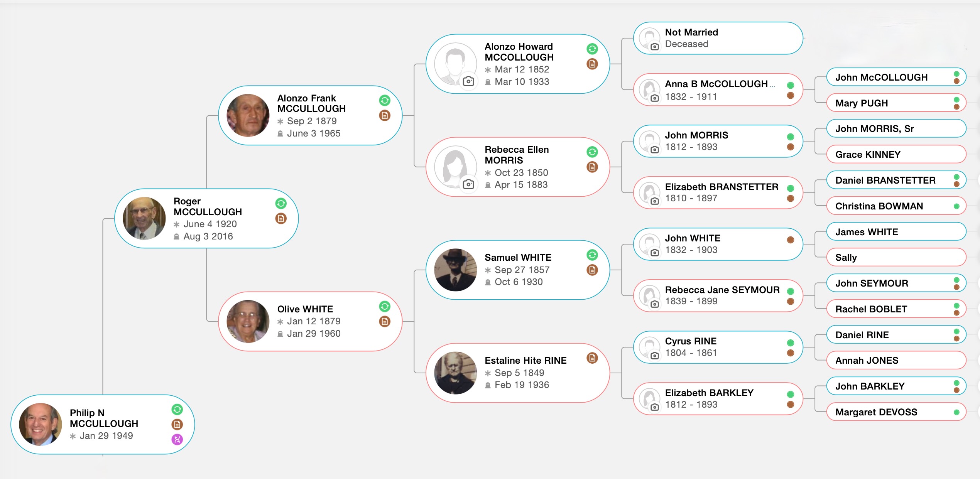Click green sync icon on Roger McCullough's card
This screenshot has width=980, height=479.
pos(281,203)
